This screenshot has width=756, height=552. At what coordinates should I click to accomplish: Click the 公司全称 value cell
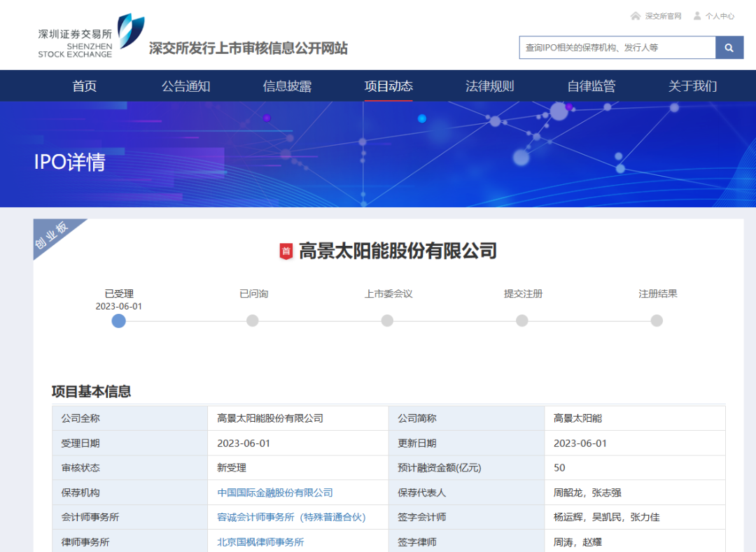point(298,418)
